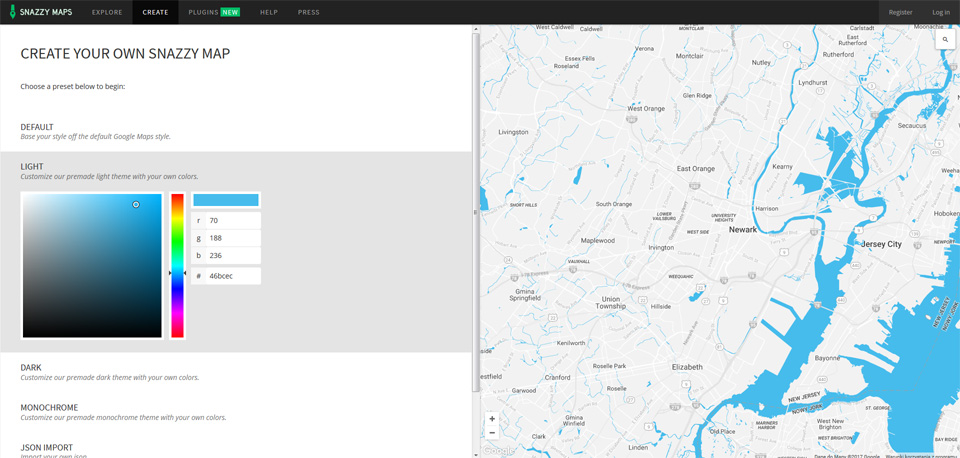Choose the Light preset heading
This screenshot has height=458, width=960.
(x=32, y=167)
